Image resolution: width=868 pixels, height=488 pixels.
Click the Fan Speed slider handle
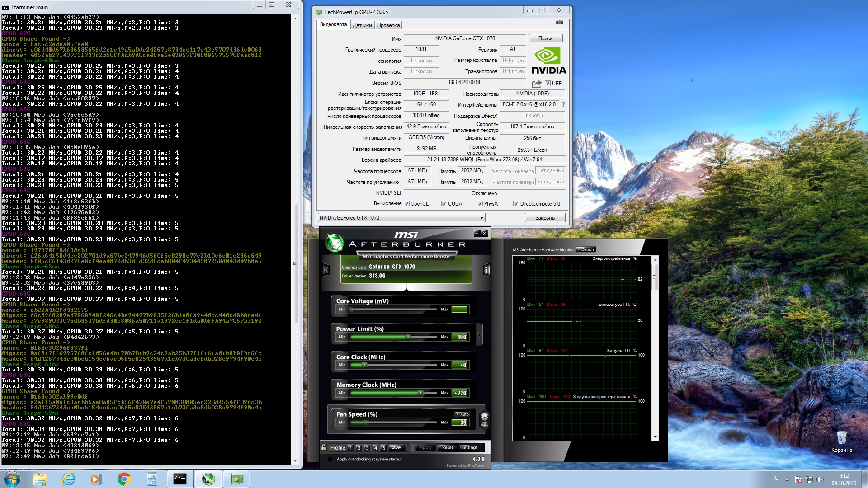(x=366, y=422)
